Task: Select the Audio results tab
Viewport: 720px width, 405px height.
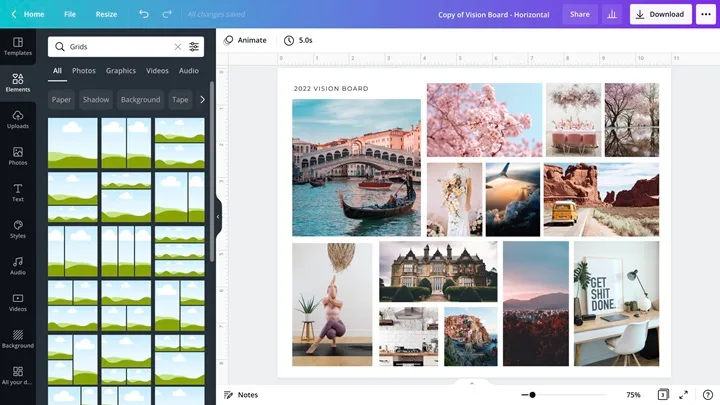Action: [189, 71]
